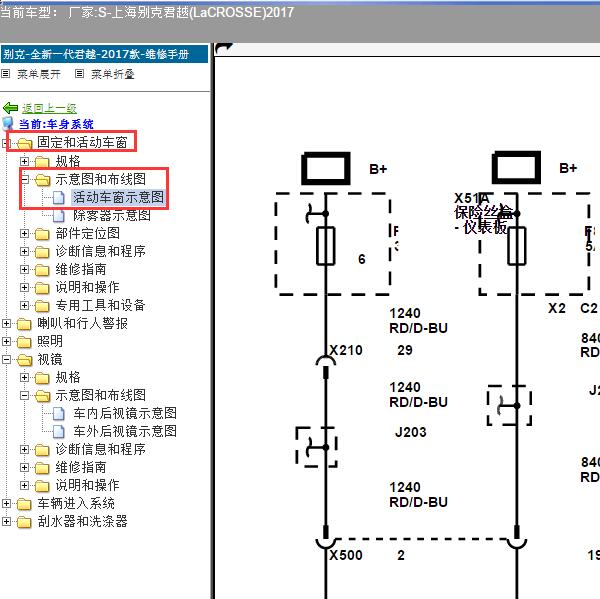Open the 车外后视镜示意图 document
The width and height of the screenshot is (600, 599).
(x=125, y=431)
